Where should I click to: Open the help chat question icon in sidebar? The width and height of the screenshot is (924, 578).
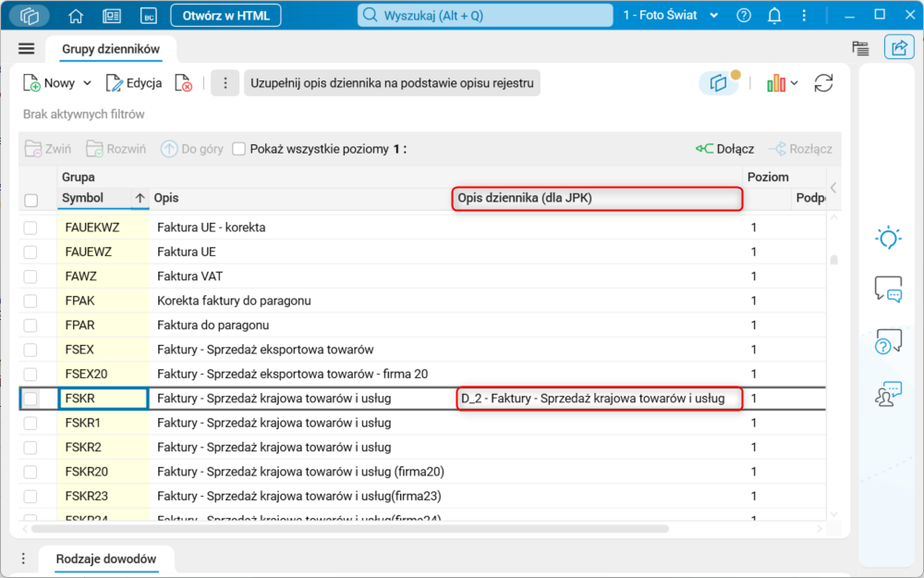coord(889,341)
